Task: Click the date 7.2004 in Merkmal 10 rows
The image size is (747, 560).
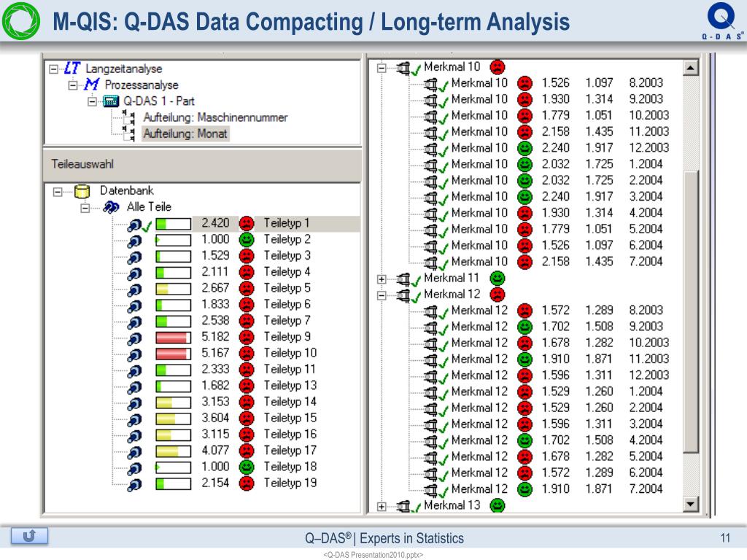Action: click(646, 262)
